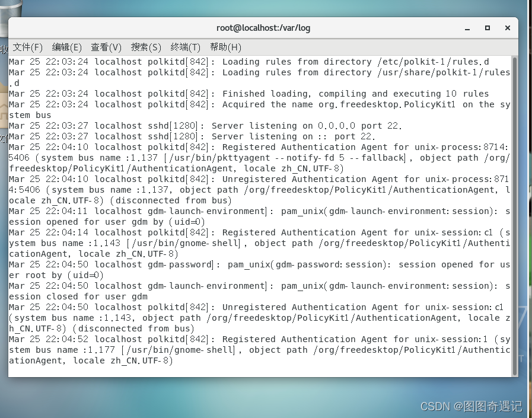The height and width of the screenshot is (418, 532).
Task: Click the path "/etc/polkit-1/rules.d"
Action: click(434, 62)
